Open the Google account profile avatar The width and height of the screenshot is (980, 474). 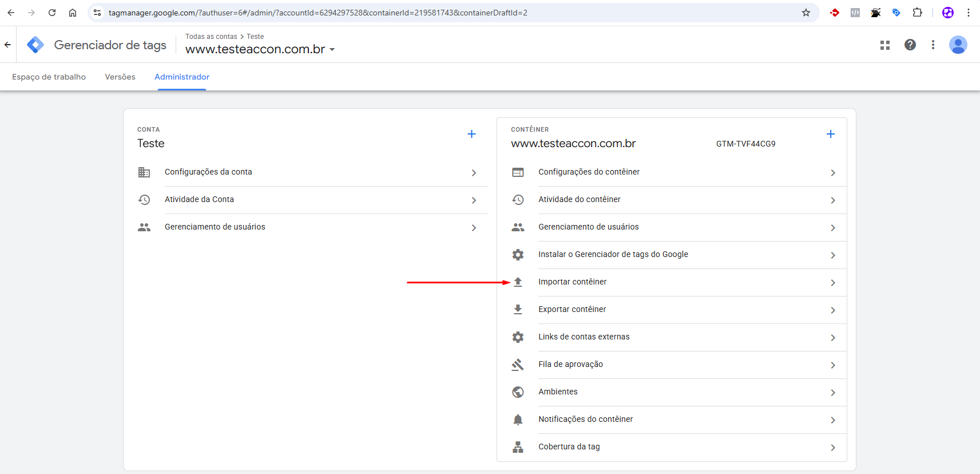tap(958, 45)
